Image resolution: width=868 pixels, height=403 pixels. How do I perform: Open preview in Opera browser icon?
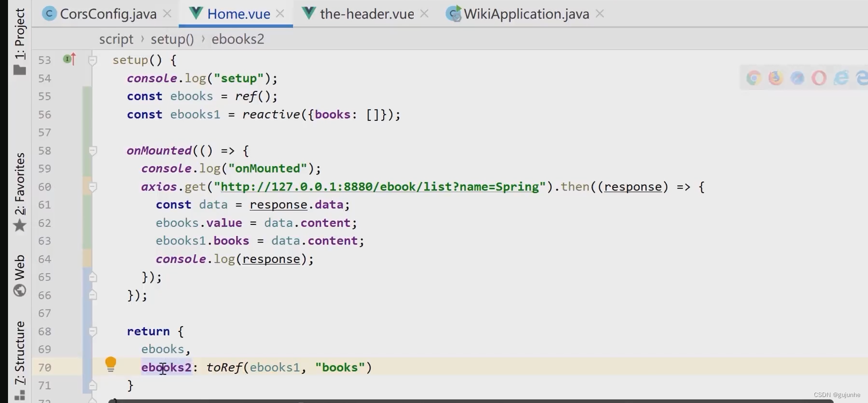[x=819, y=78]
